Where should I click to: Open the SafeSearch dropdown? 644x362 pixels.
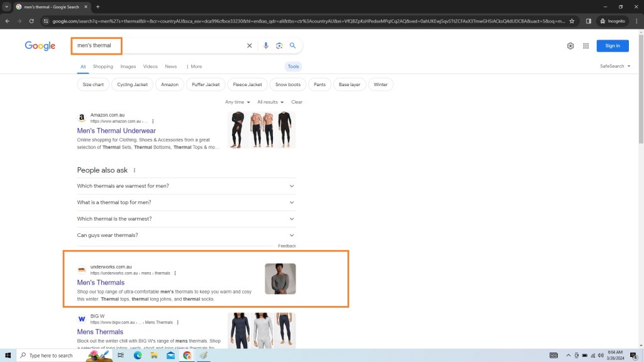tap(615, 66)
